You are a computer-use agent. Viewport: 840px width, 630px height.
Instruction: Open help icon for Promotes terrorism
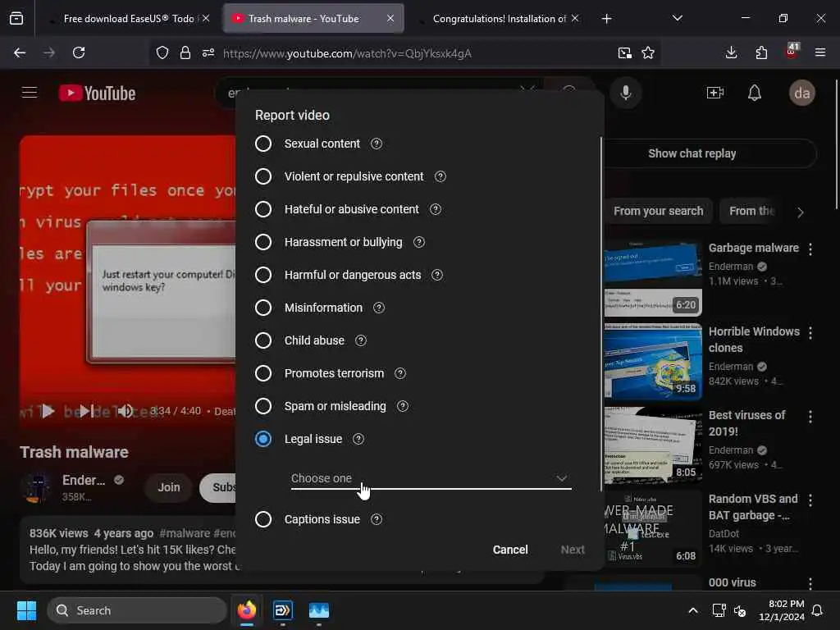pos(400,373)
